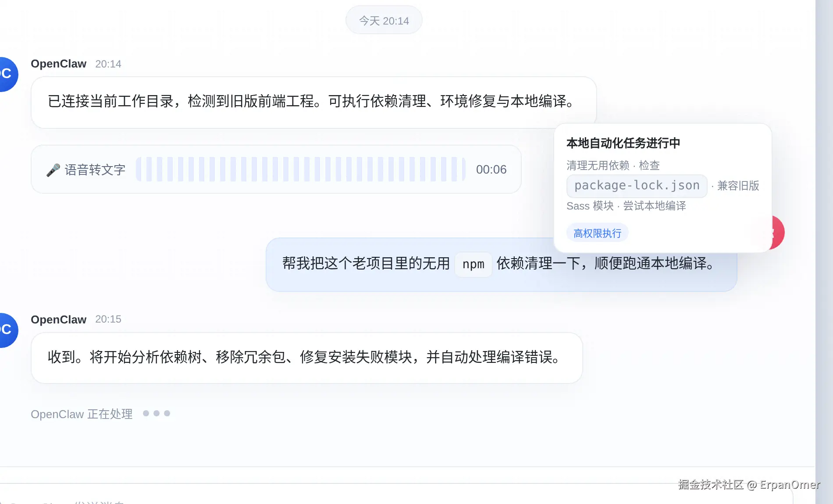Click the microphone icon in the voice-to-text bar
This screenshot has height=504, width=833.
coord(53,170)
